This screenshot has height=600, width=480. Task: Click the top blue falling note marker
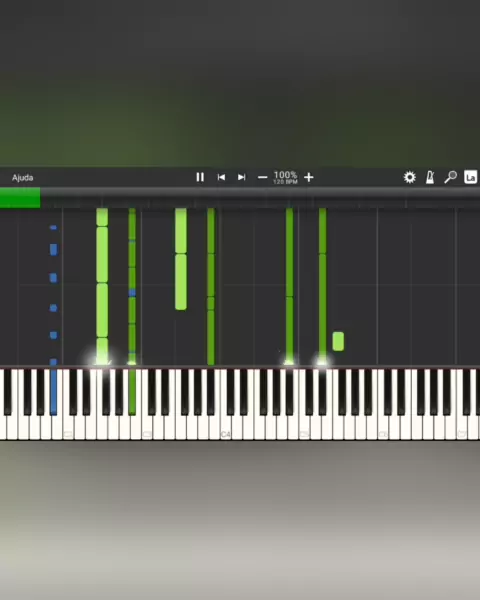coord(53,228)
